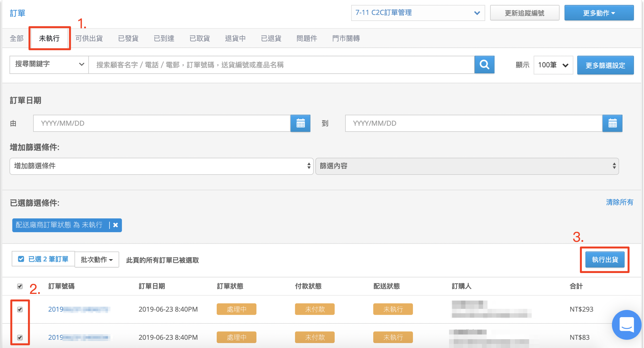This screenshot has width=644, height=348.
Task: Open the end date calendar picker
Action: pyautogui.click(x=612, y=123)
